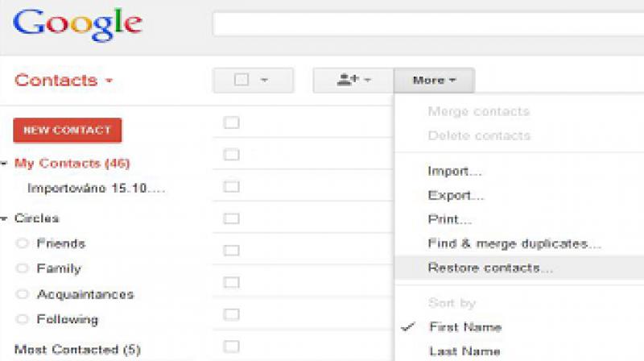Viewport: 644px width, 361px height.
Task: Click the Circles section label
Action: 36,218
